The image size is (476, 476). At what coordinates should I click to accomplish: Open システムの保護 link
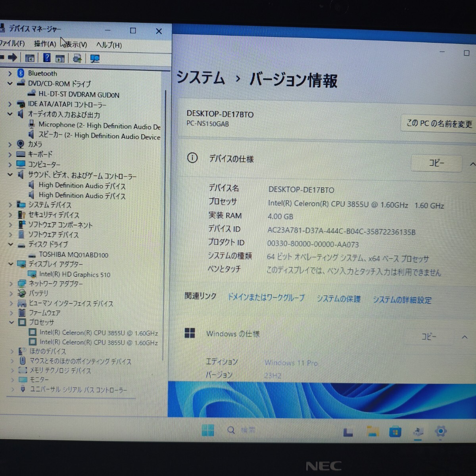click(x=339, y=299)
